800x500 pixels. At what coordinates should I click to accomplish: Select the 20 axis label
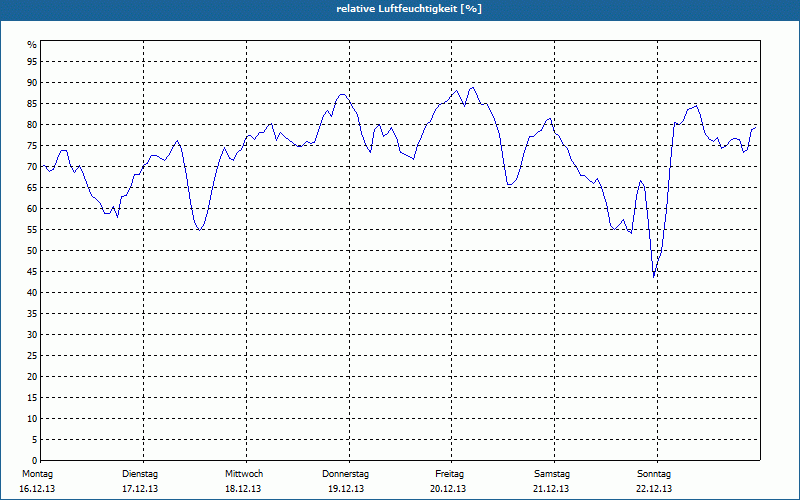click(32, 377)
